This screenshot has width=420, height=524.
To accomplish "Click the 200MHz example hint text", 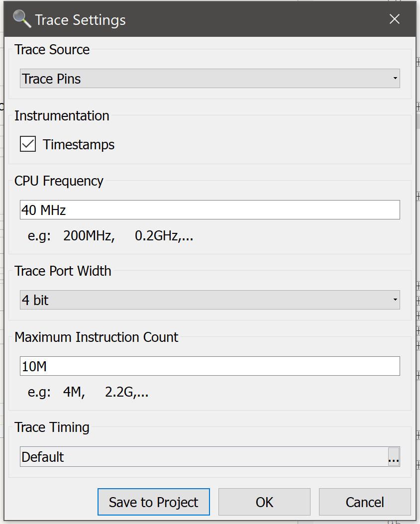I will coord(89,236).
